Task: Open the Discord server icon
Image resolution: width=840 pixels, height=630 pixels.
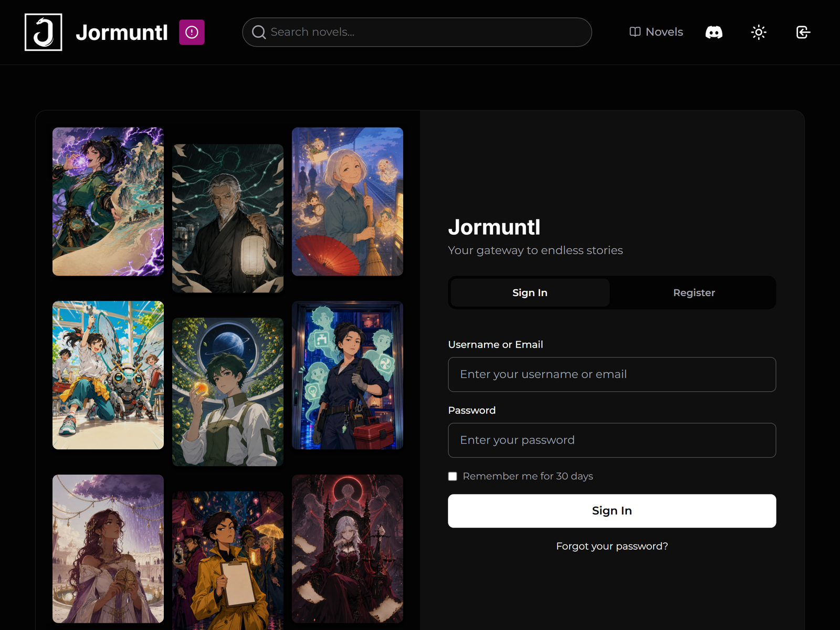Action: tap(713, 32)
